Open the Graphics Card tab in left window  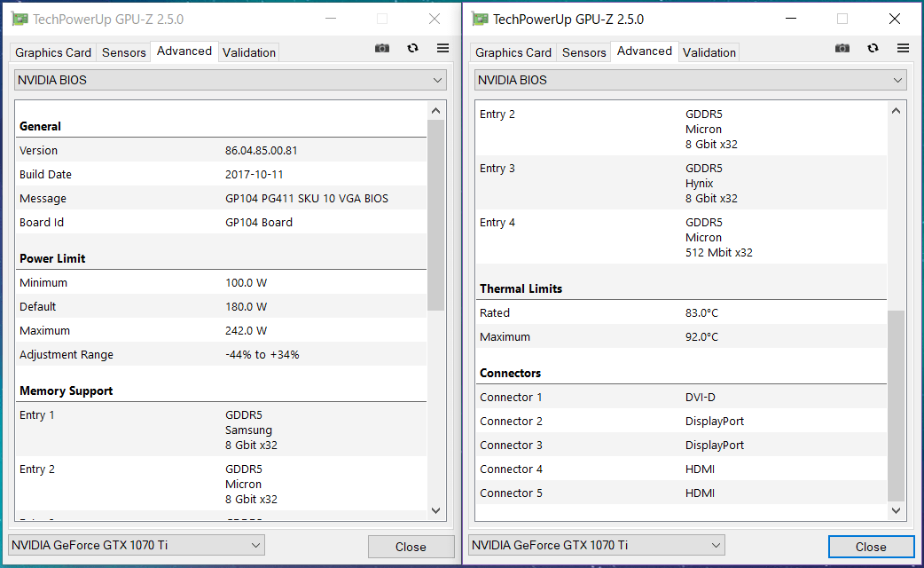[x=53, y=52]
